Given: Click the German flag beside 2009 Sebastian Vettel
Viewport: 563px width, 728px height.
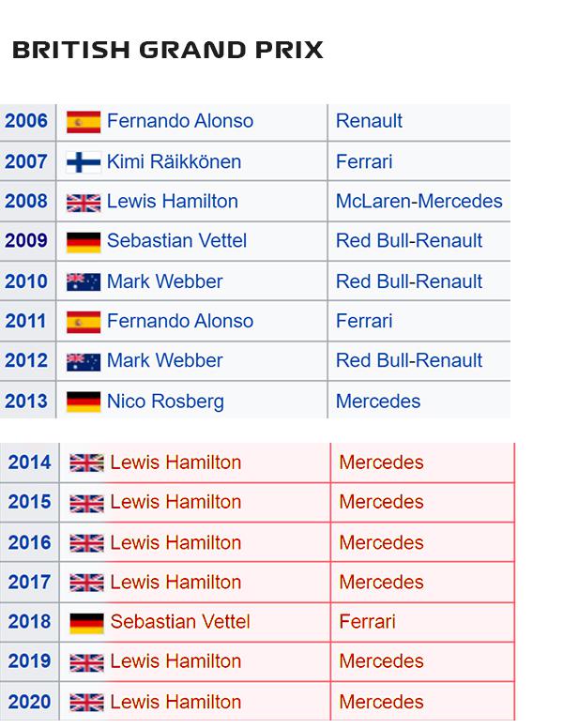Looking at the screenshot, I should click(x=84, y=242).
